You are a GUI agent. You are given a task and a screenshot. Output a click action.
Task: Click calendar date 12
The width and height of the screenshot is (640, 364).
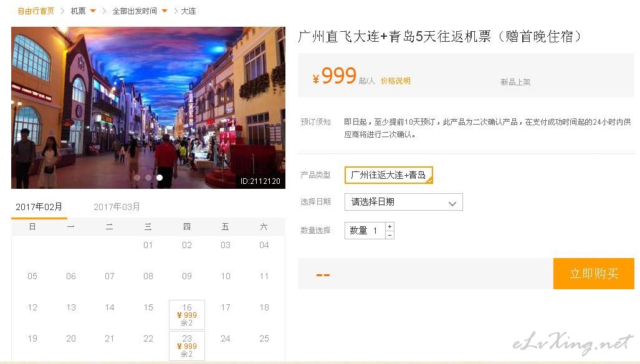pos(32,307)
